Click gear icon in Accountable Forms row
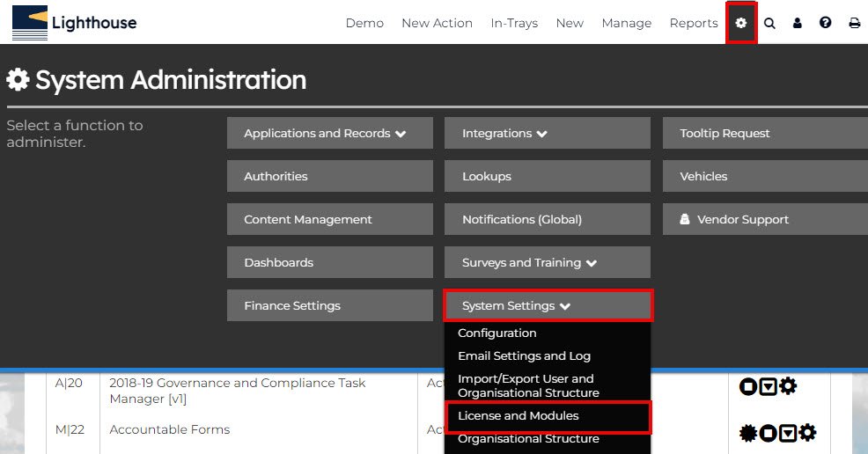Screen dimensions: 868x454 807,433
